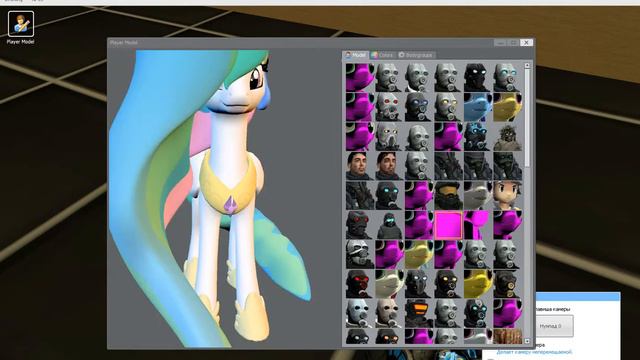Select the blue pony model thumbnail

(478, 107)
